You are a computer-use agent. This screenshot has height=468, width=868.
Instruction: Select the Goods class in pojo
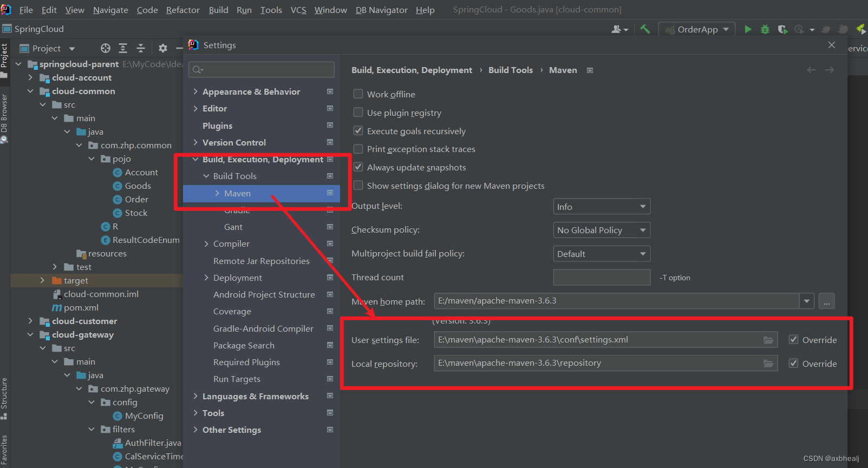point(132,186)
